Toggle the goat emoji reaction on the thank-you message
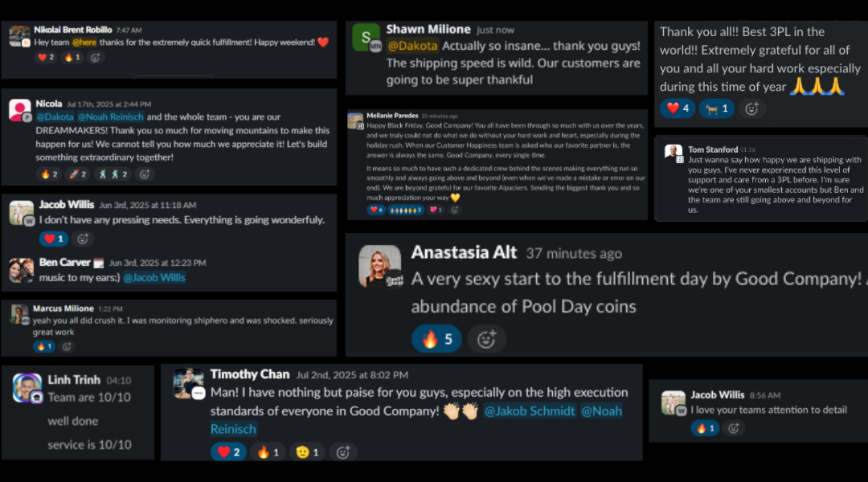This screenshot has width=868, height=482. click(x=716, y=108)
